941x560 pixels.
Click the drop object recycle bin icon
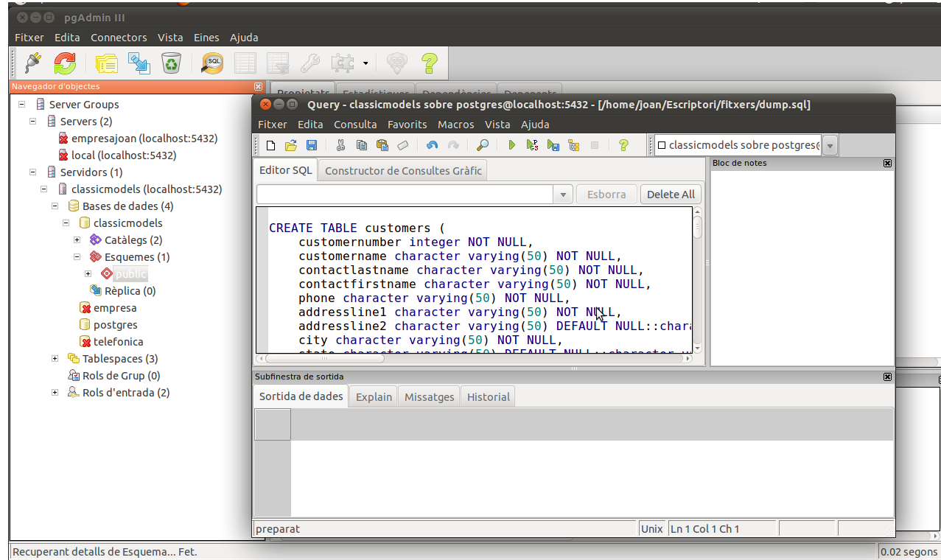(171, 63)
